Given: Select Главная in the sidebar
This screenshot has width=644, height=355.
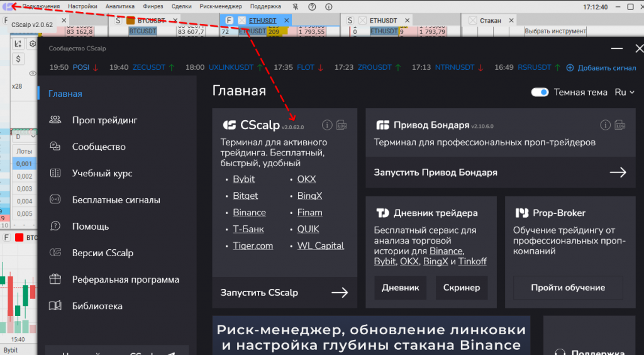Looking at the screenshot, I should point(65,94).
